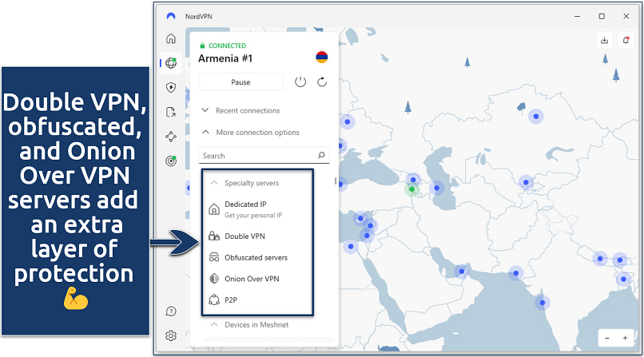Click the search magnifier icon
The height and width of the screenshot is (357, 644).
point(321,155)
